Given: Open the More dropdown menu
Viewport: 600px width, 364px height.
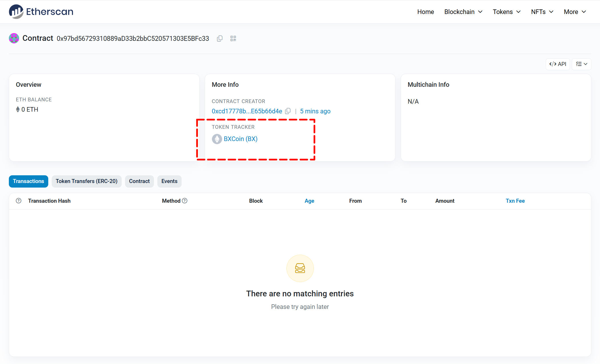Looking at the screenshot, I should [575, 12].
